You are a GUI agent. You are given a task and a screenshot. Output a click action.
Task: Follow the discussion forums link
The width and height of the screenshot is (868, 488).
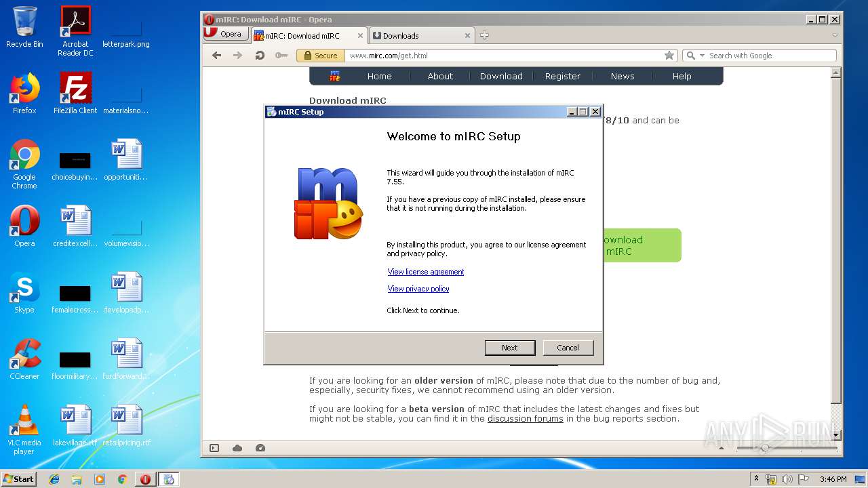click(x=526, y=419)
